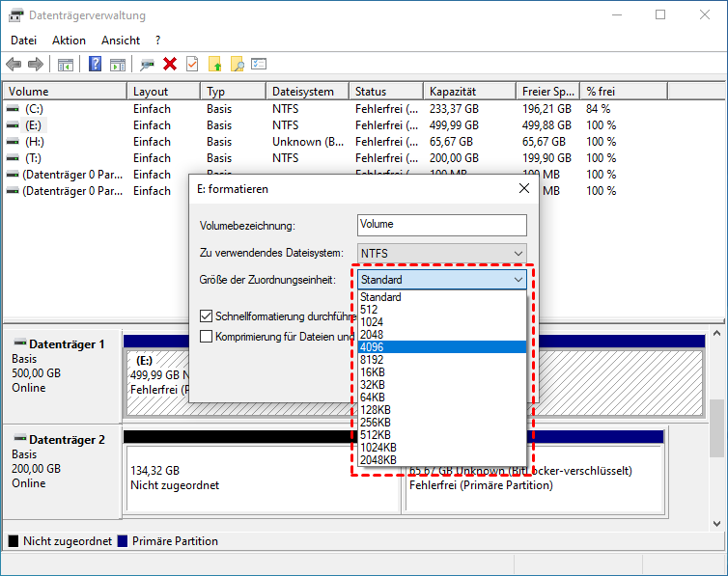Click scroll down arrow in disk pane
This screenshot has height=576, width=728.
click(716, 524)
